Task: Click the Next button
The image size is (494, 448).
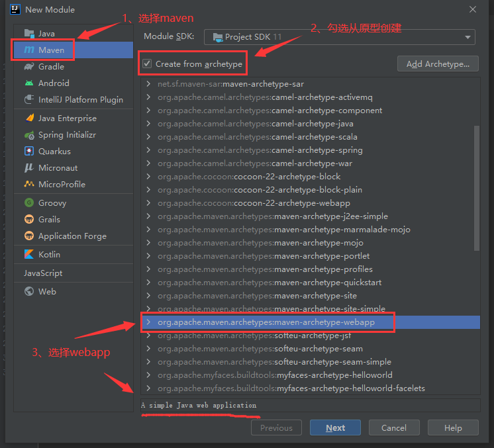Action: point(335,428)
